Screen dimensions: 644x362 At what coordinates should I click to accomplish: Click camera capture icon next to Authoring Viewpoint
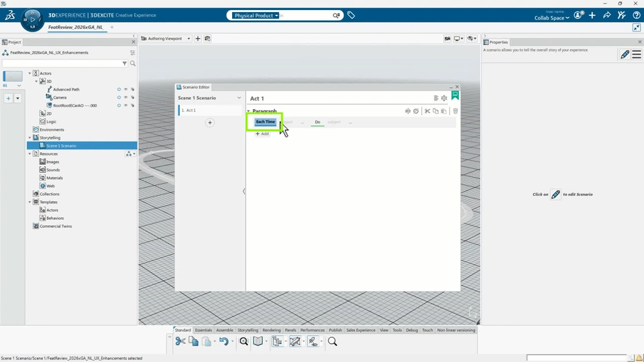208,39
